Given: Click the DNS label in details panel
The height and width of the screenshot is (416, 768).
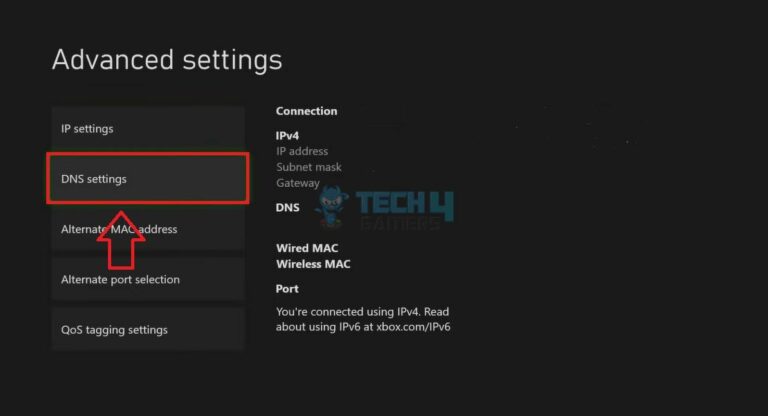Looking at the screenshot, I should 288,207.
